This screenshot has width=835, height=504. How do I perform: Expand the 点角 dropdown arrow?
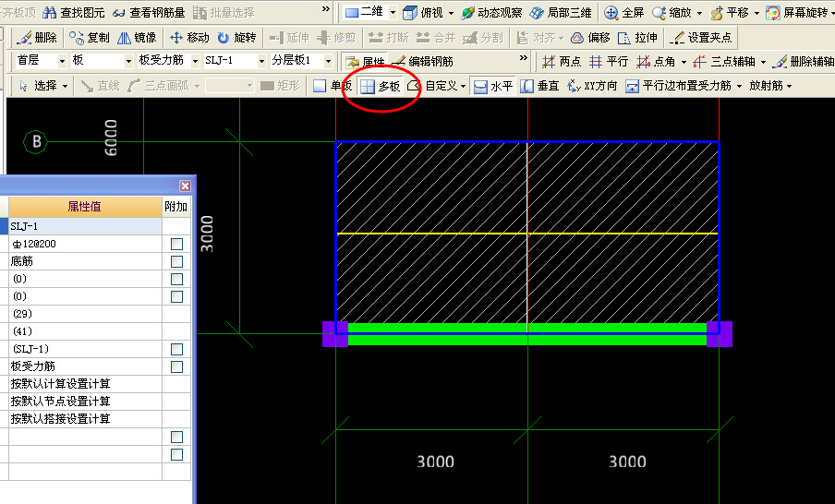click(684, 62)
